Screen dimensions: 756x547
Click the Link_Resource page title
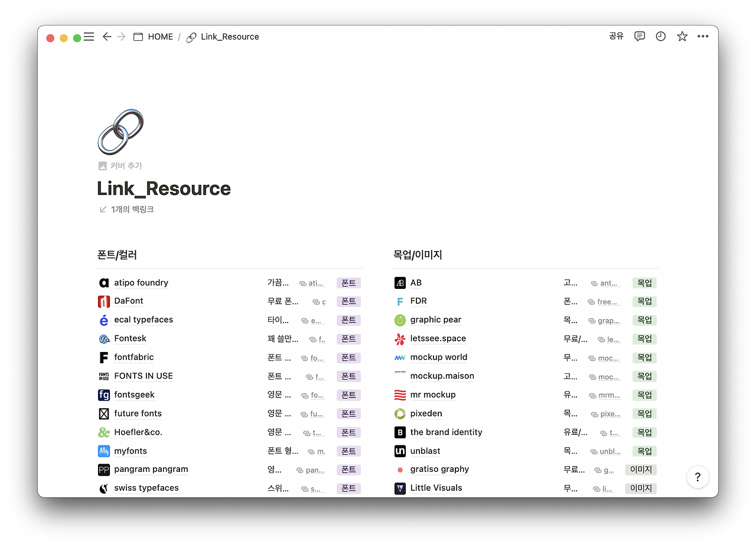(164, 188)
